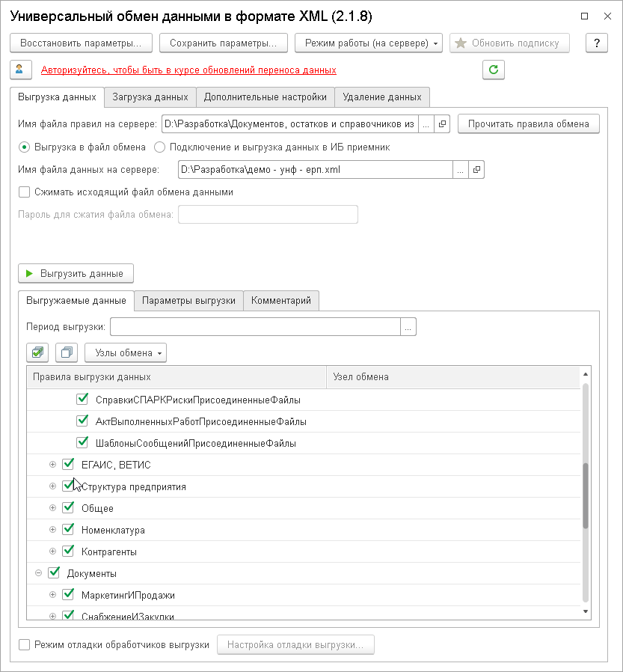This screenshot has height=672, width=623.
Task: Maximize the window
Action: coord(584,16)
